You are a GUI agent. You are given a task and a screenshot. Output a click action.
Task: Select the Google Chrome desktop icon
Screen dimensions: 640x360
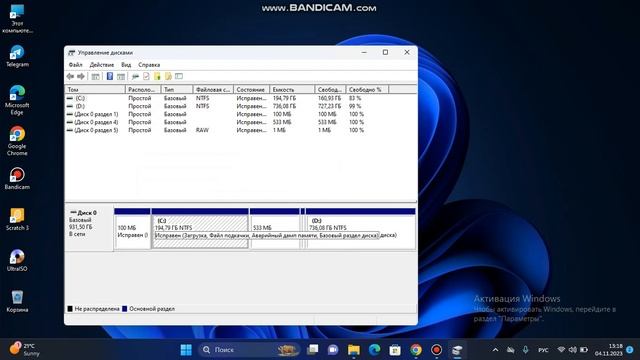[17, 141]
